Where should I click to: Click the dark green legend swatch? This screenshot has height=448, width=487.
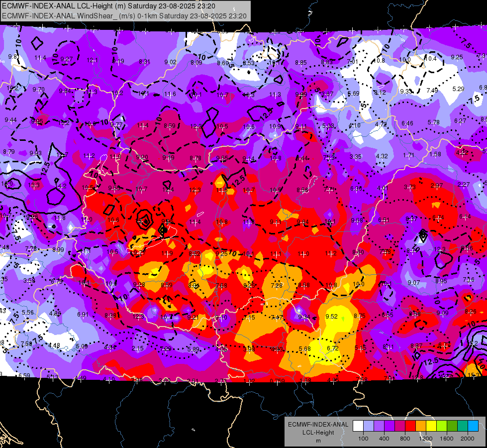[452, 426]
